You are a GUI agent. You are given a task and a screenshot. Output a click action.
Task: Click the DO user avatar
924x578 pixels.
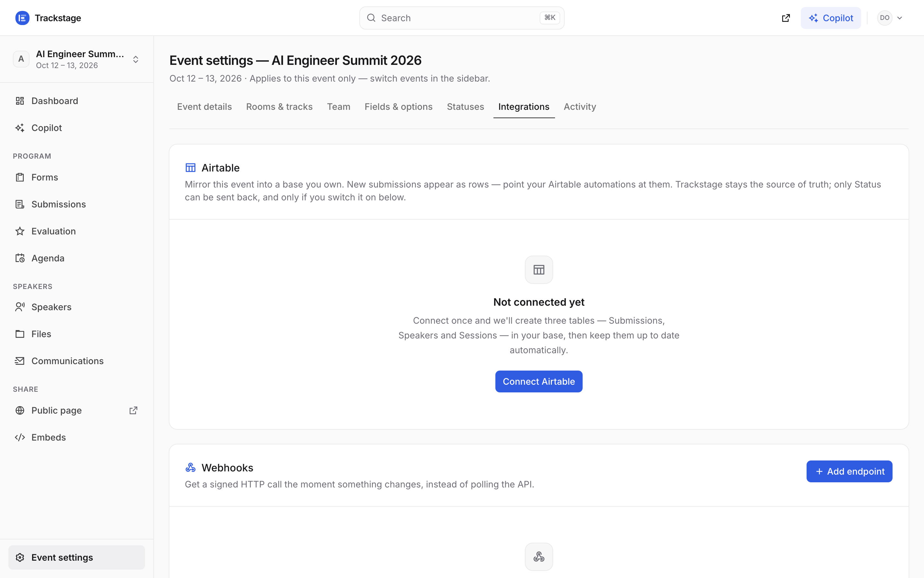pos(885,18)
